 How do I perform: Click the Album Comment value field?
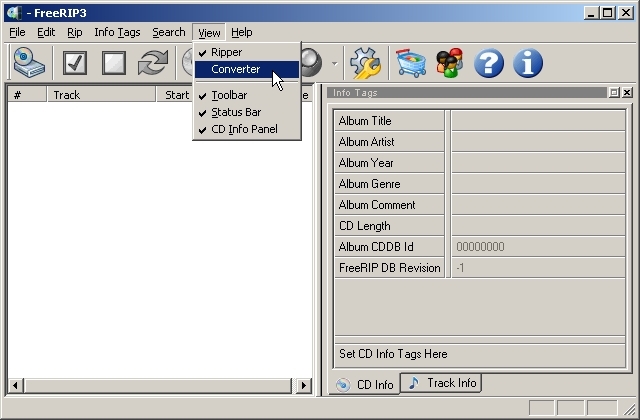click(x=538, y=204)
